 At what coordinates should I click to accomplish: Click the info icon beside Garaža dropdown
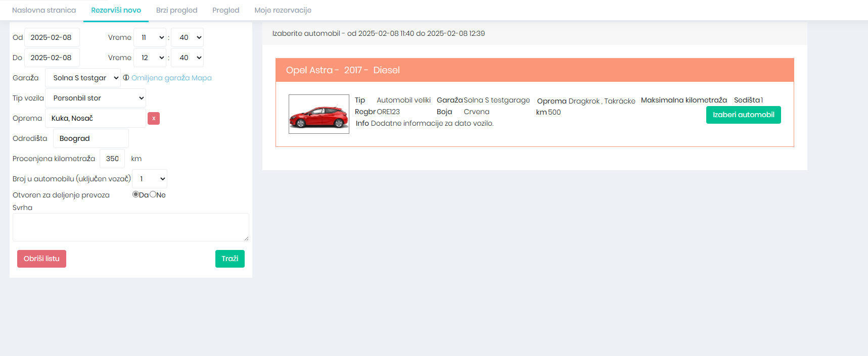[x=126, y=78]
